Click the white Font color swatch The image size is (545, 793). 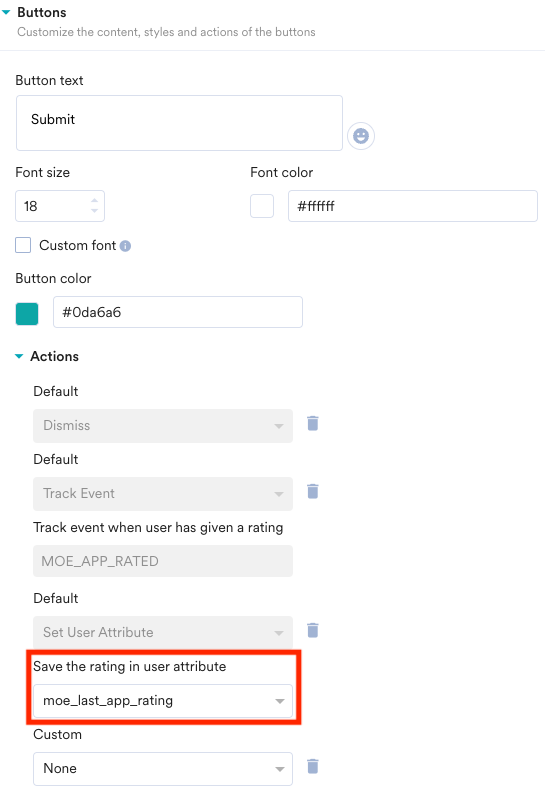point(262,206)
